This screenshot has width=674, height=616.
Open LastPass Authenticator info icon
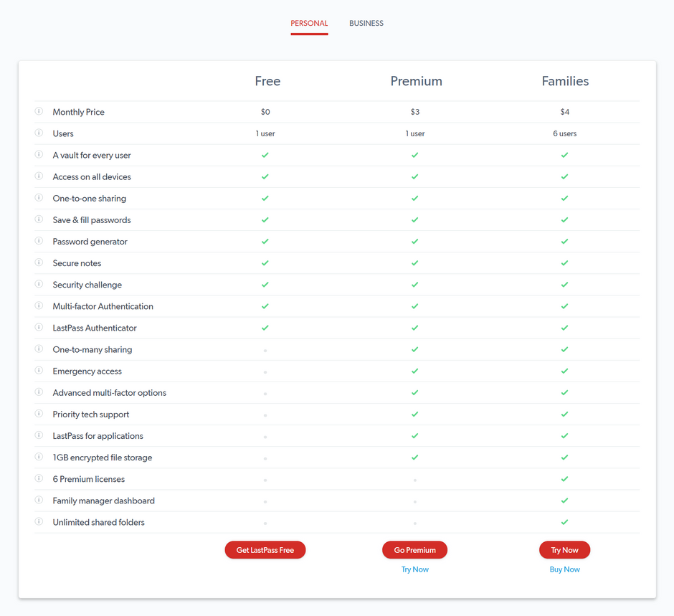click(x=39, y=327)
